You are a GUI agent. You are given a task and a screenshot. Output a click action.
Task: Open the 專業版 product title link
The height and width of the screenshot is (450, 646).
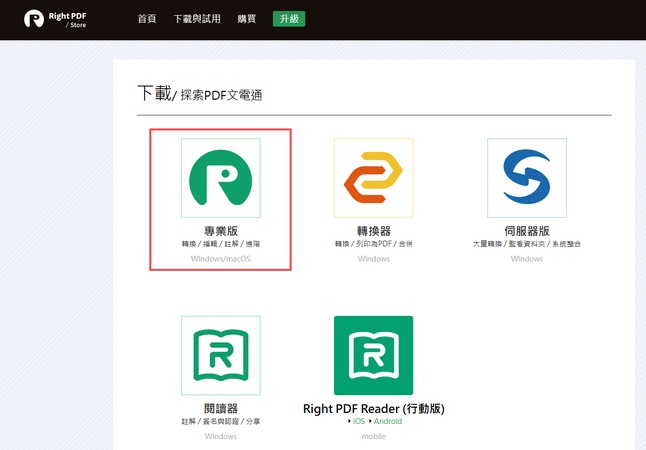pos(221,231)
